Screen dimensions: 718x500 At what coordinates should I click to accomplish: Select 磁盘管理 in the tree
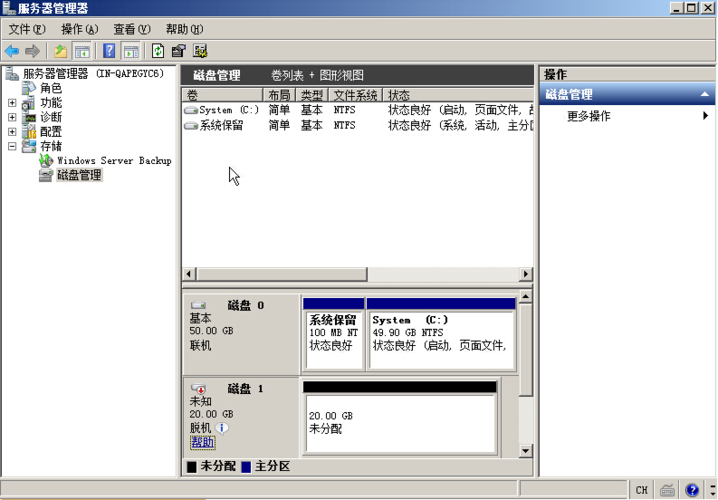tap(79, 175)
